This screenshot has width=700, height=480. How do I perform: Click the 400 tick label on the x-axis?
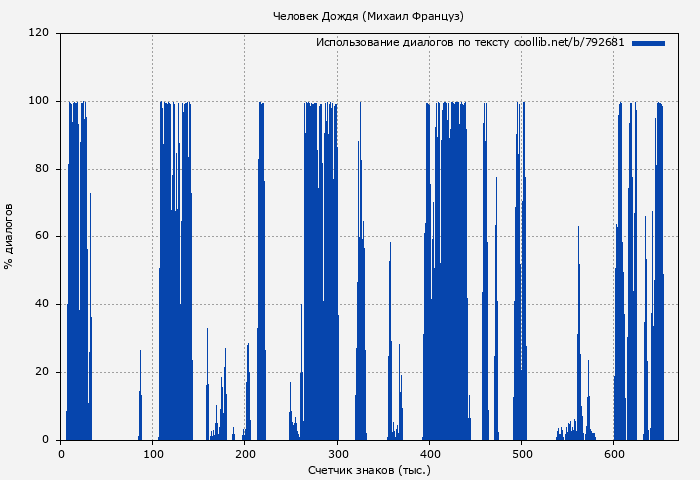tap(430, 454)
